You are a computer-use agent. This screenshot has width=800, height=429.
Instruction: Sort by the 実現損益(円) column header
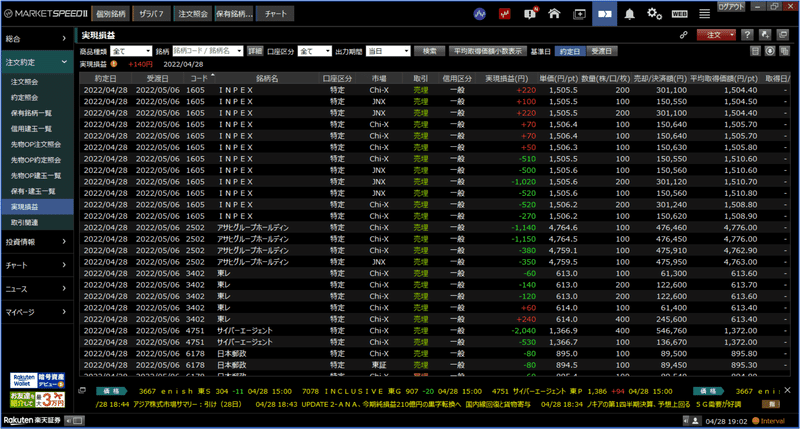(506, 79)
